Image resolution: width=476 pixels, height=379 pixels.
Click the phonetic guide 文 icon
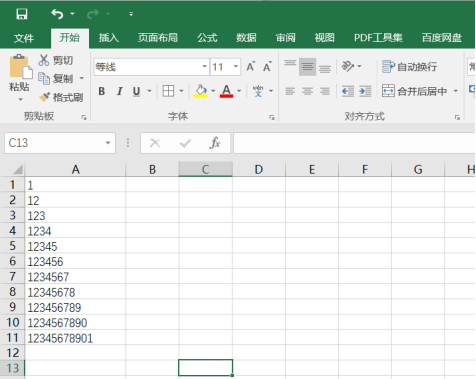coord(258,91)
